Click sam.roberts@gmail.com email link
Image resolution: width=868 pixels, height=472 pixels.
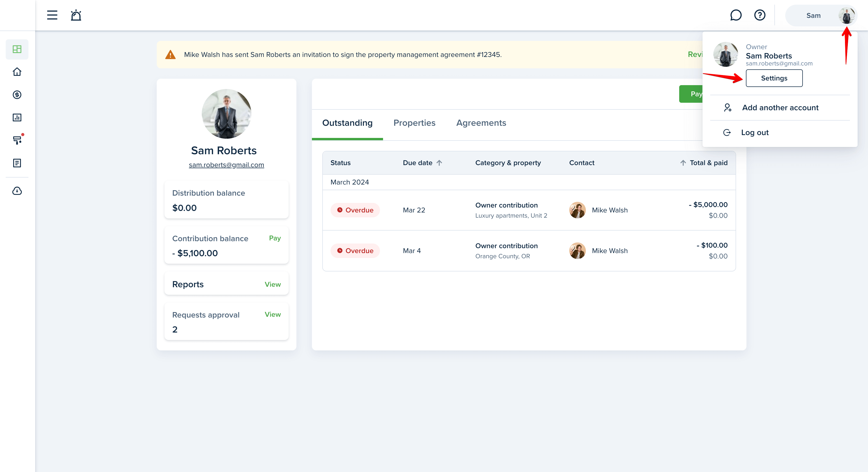pyautogui.click(x=226, y=165)
